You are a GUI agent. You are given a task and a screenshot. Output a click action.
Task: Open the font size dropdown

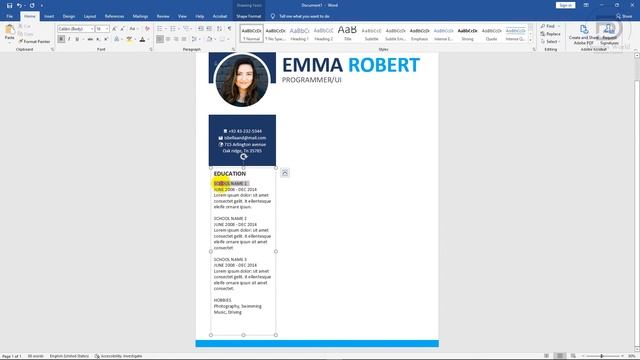107,29
